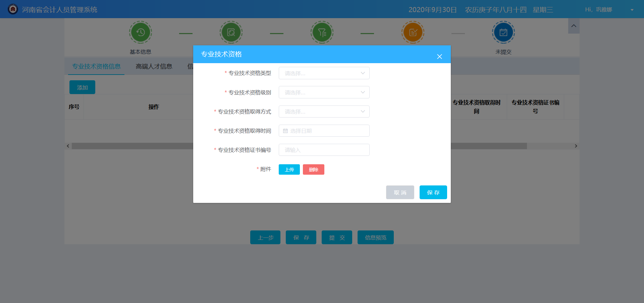This screenshot has height=303, width=644.
Task: Click the funnel-shaped audit step icon
Action: tap(322, 32)
